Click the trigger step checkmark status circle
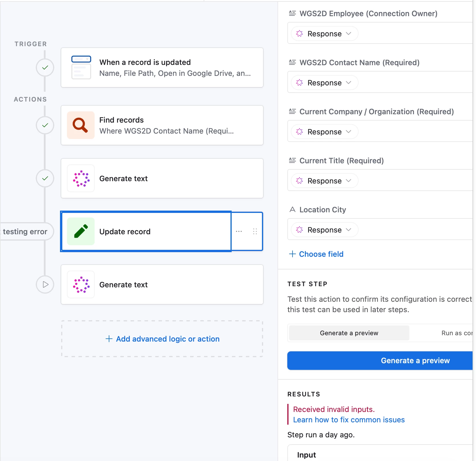 [x=45, y=68]
